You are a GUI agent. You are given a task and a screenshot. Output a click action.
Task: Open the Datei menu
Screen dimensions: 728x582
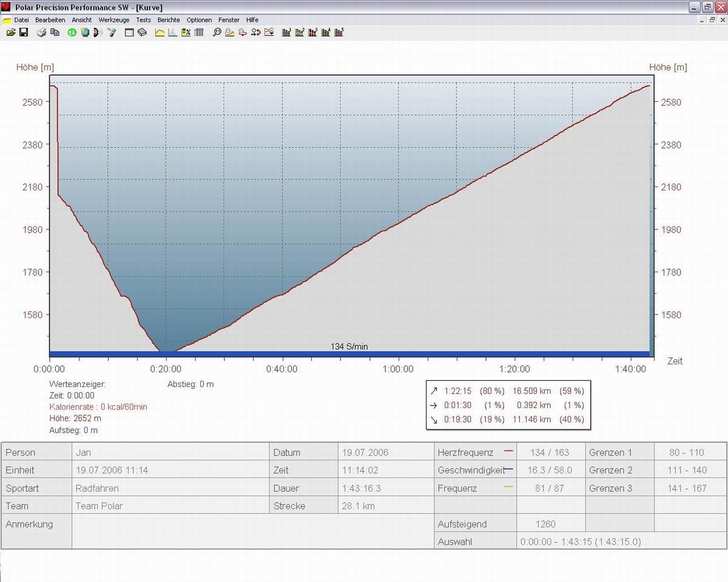(21, 20)
